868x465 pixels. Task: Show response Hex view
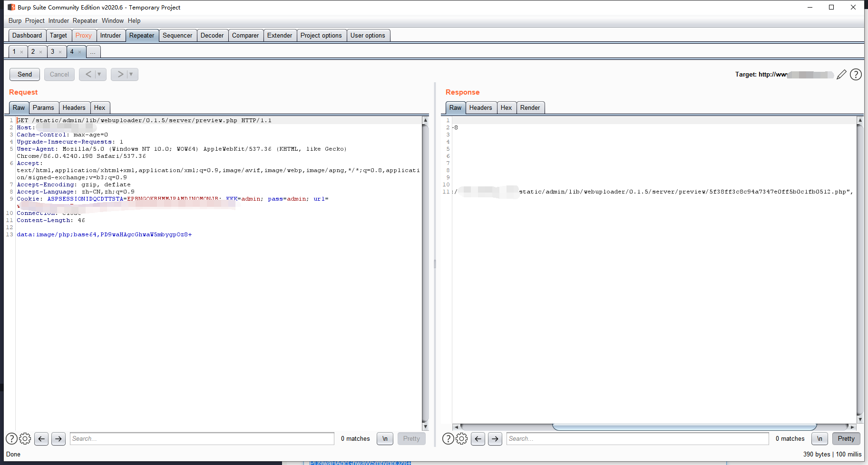(x=507, y=108)
